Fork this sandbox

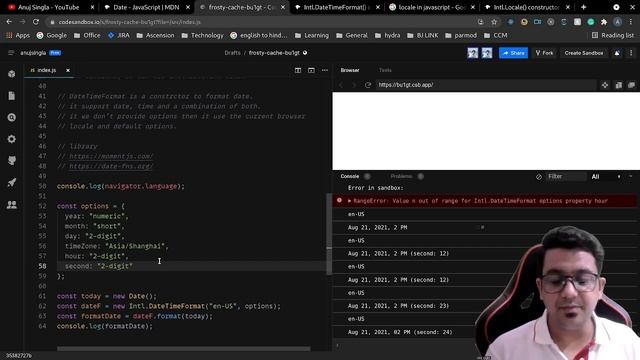point(544,53)
